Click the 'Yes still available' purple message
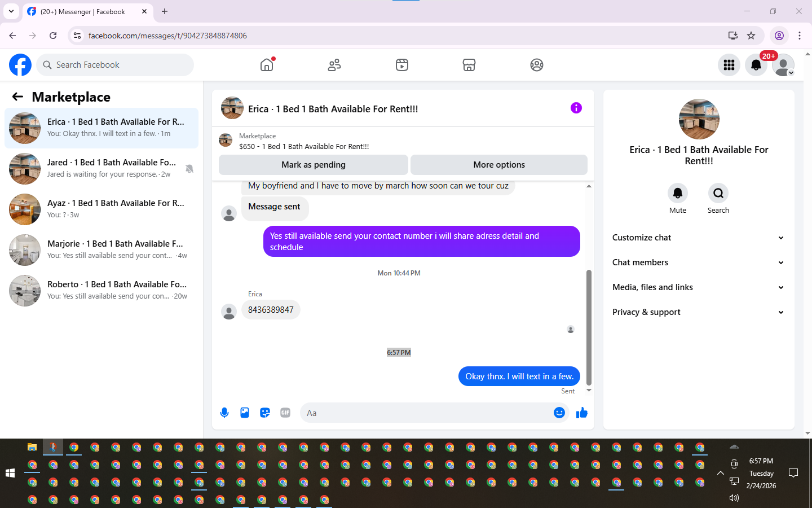This screenshot has height=508, width=812. point(421,242)
